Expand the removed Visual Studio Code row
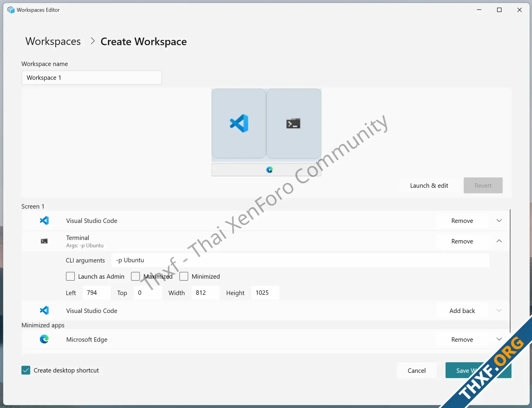Image resolution: width=532 pixels, height=408 pixels. click(x=499, y=310)
